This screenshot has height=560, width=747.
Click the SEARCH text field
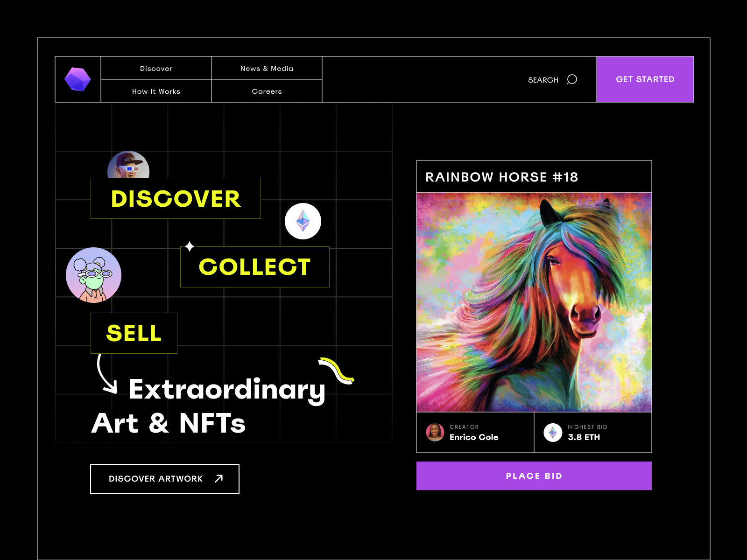[543, 79]
